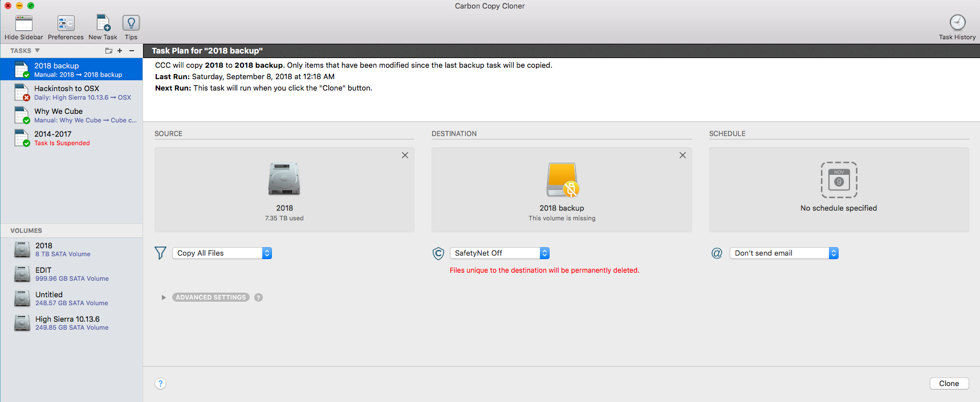Image resolution: width=980 pixels, height=402 pixels.
Task: Expand the TASKS header sort triangle
Action: coord(38,51)
